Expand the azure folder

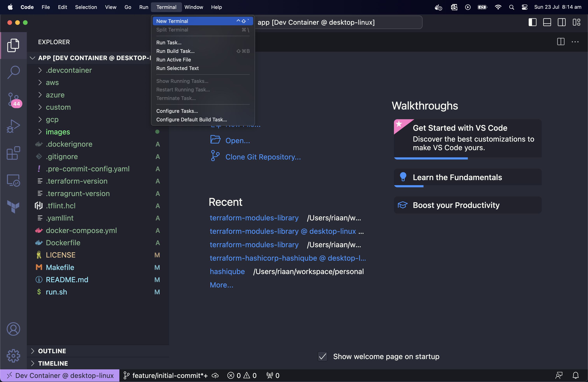pos(40,95)
